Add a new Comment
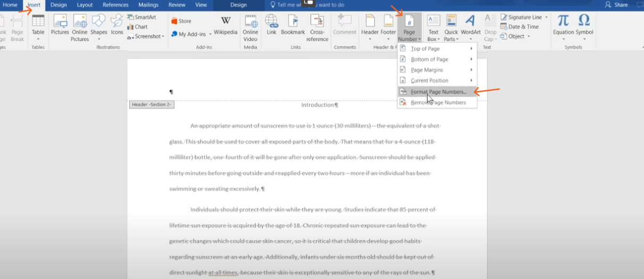The height and width of the screenshot is (279, 644). (x=345, y=25)
